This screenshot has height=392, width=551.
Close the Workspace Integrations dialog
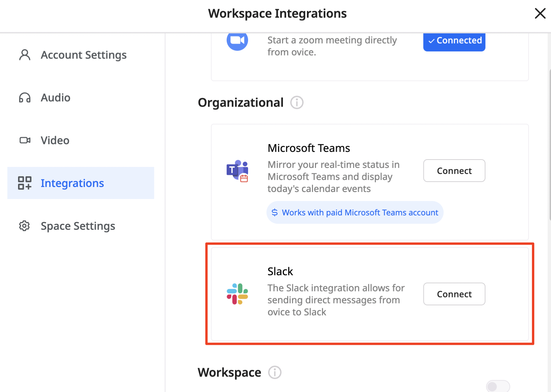[x=540, y=13]
